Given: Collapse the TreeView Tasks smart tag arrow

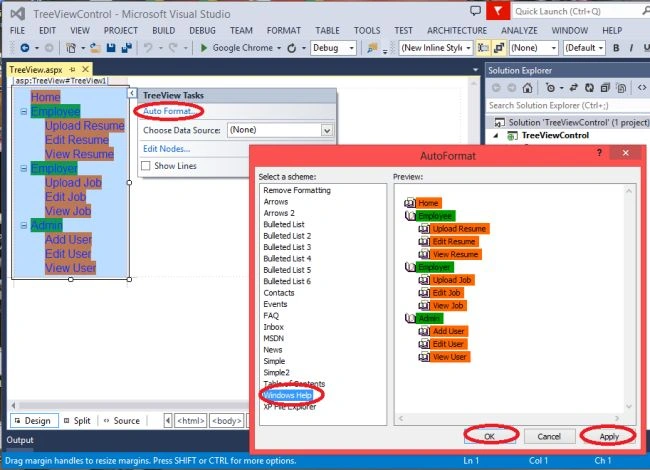Looking at the screenshot, I should pyautogui.click(x=131, y=93).
